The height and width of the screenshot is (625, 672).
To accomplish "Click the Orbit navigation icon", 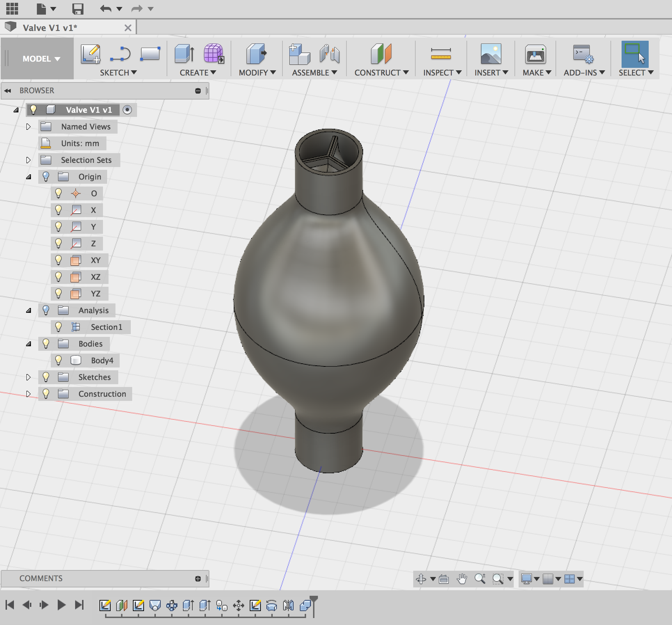I will pyautogui.click(x=421, y=579).
